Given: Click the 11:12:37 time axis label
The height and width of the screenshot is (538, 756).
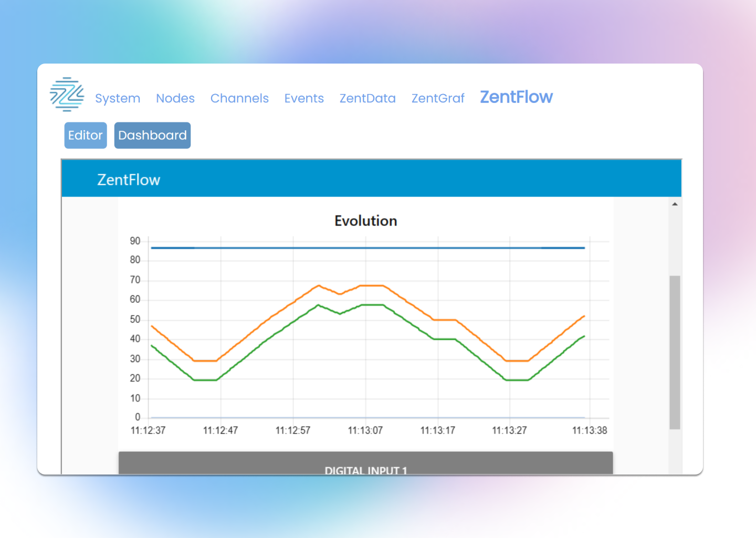Looking at the screenshot, I should click(x=148, y=430).
